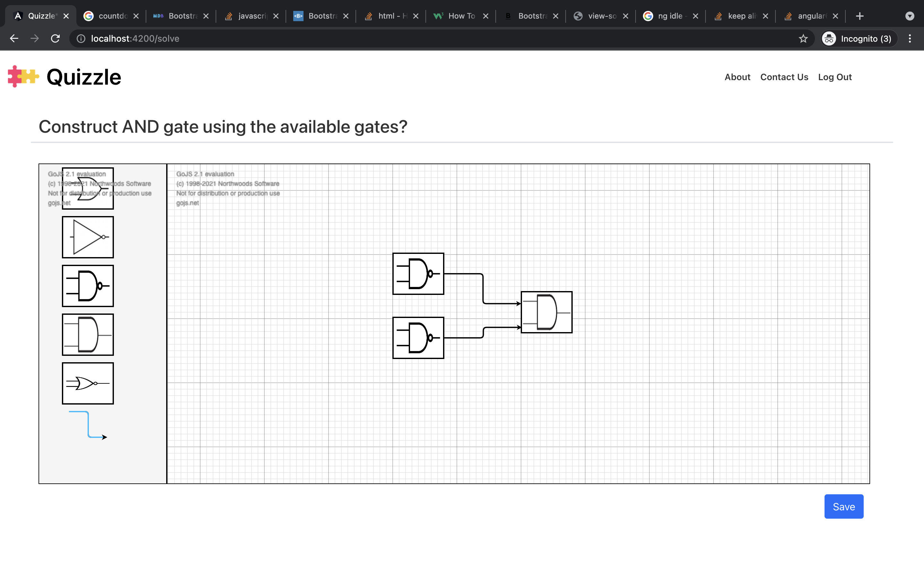The height and width of the screenshot is (577, 924).
Task: Switch to the How To tab
Action: 461,16
